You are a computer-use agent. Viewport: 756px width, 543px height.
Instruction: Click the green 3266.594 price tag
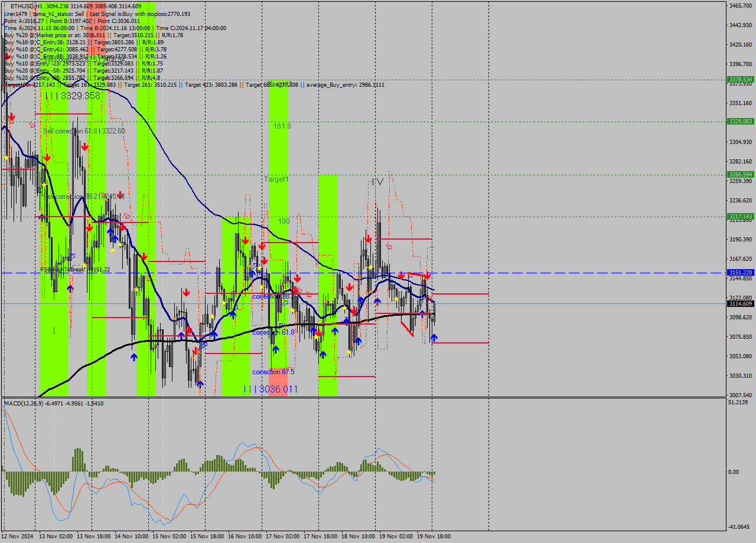click(x=741, y=175)
